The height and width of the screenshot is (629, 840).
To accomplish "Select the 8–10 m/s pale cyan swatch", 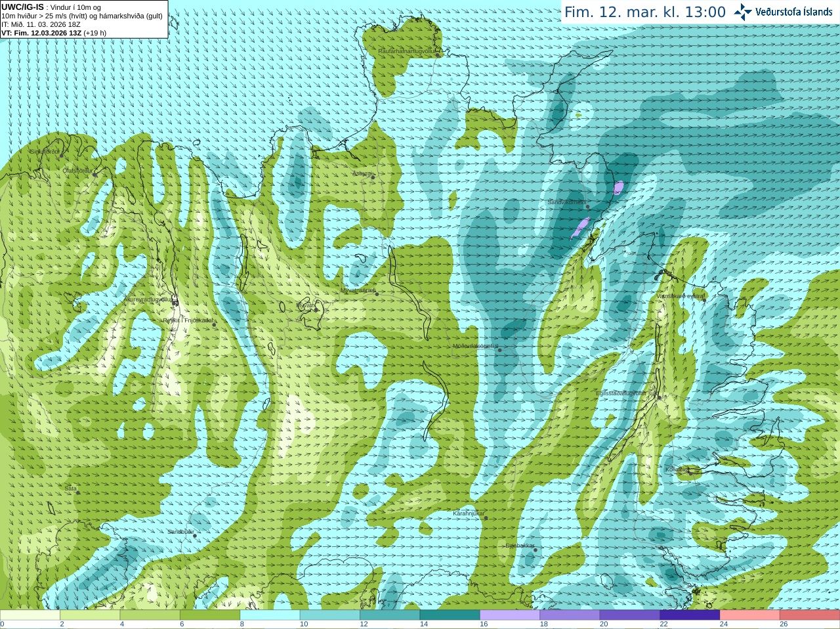I will tap(270, 615).
